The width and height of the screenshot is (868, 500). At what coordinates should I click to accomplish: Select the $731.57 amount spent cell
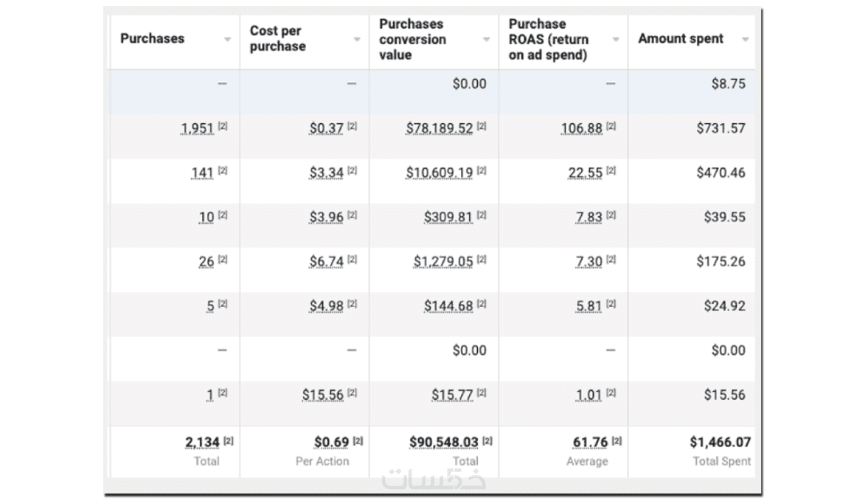721,128
